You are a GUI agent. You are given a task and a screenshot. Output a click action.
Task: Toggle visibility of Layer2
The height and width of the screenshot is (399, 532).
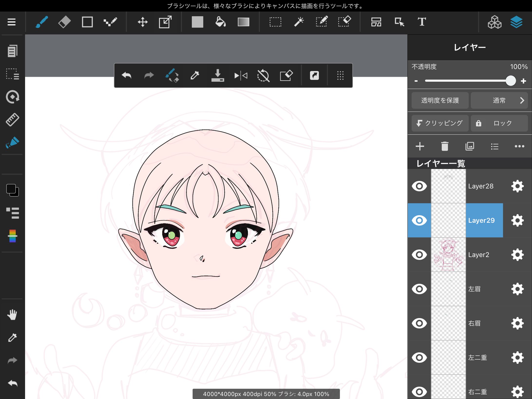(419, 255)
